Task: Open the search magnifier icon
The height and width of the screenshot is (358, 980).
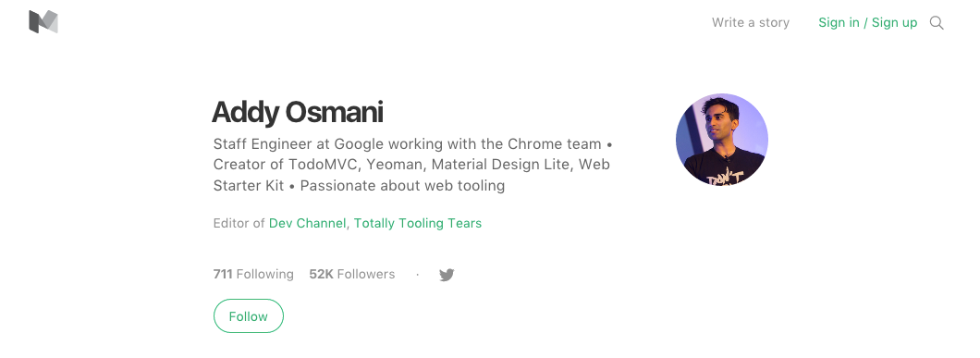Action: (937, 23)
